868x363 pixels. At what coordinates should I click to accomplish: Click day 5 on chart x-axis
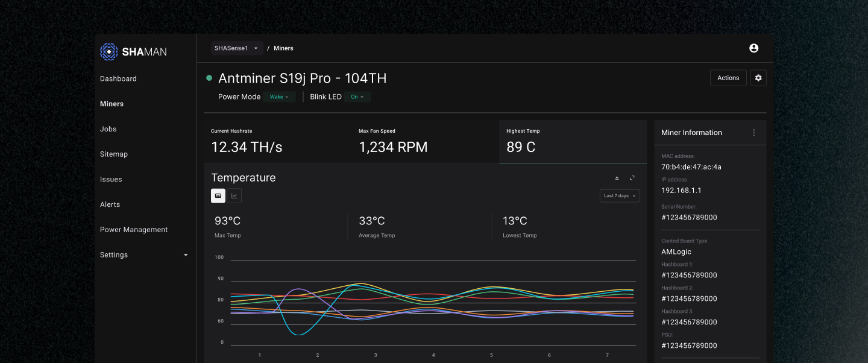(x=491, y=355)
